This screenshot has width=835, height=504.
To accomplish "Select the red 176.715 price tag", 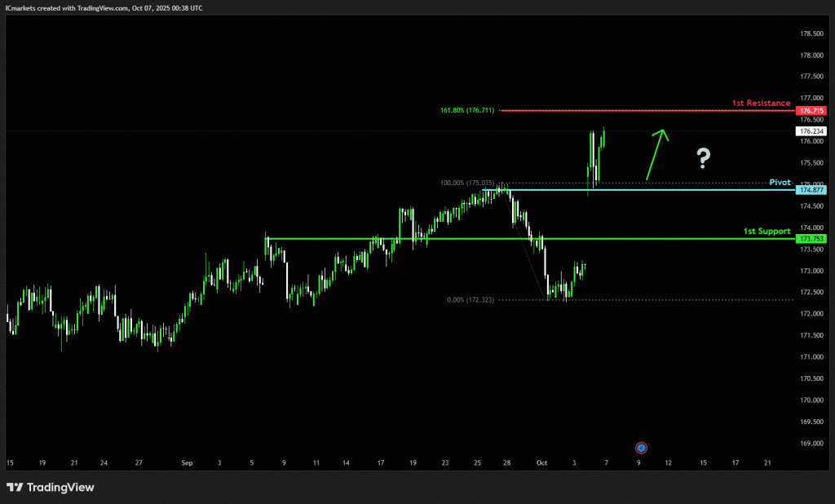I will click(811, 110).
